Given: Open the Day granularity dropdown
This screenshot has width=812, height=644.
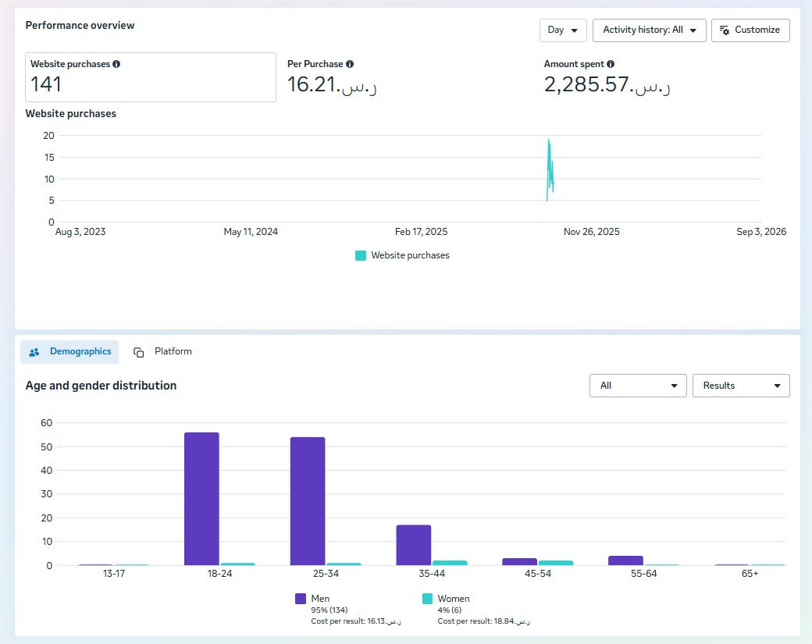Looking at the screenshot, I should (x=563, y=30).
